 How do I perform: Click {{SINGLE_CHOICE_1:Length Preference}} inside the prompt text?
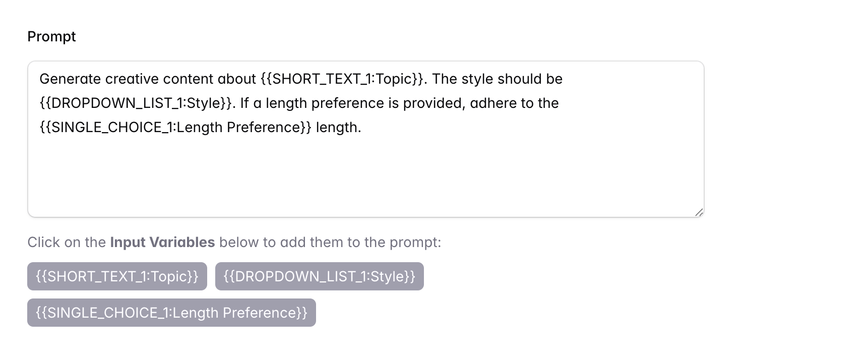pyautogui.click(x=175, y=127)
